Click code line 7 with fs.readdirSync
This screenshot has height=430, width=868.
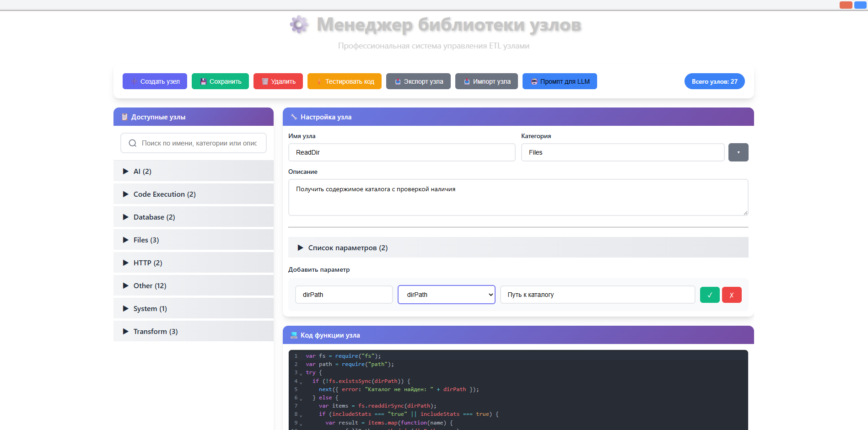click(377, 406)
